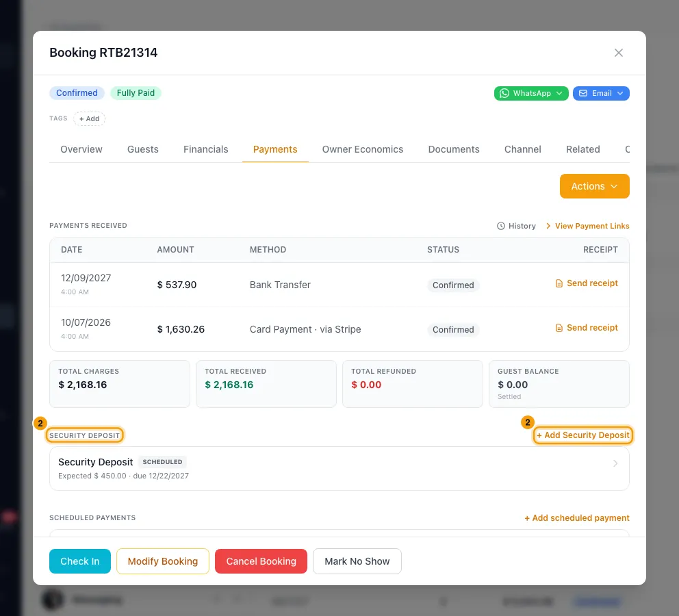
Task: Click the 12/09/2027 payment date
Action: click(x=86, y=279)
